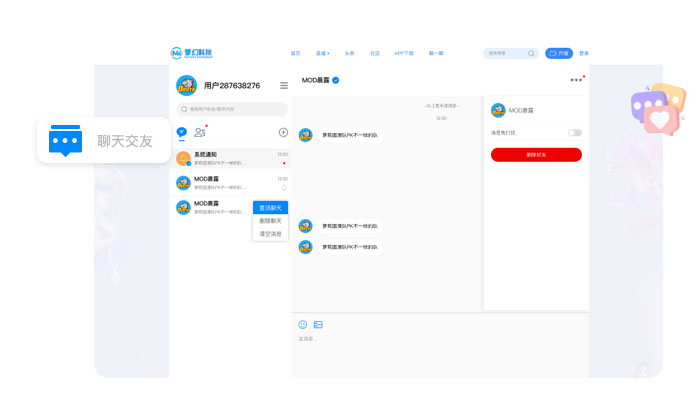Expand the 直播 dropdown in navigation
The height and width of the screenshot is (420, 700).
[323, 53]
